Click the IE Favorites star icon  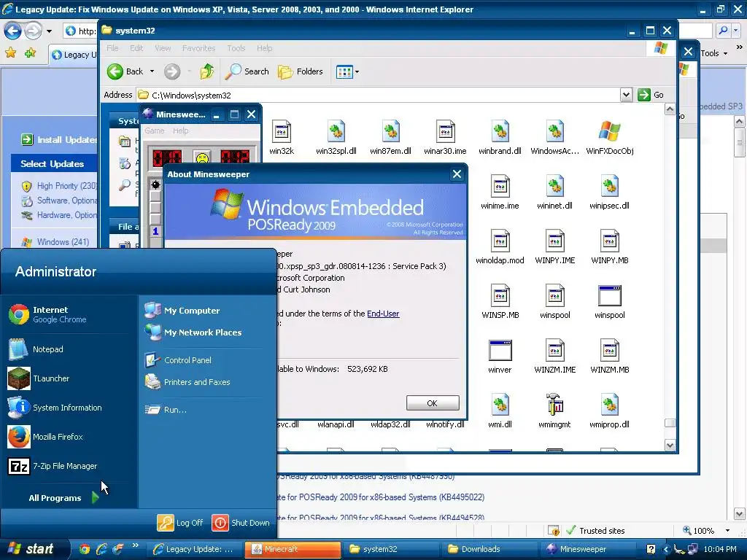(x=10, y=52)
